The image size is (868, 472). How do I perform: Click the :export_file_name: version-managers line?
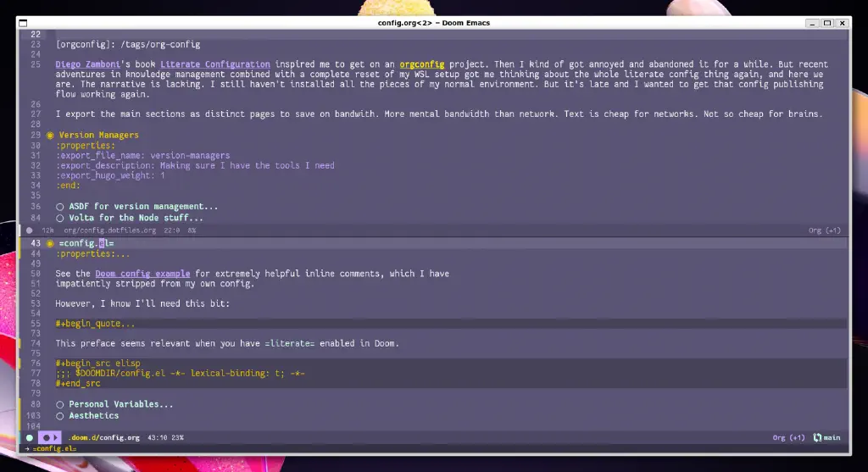(x=142, y=155)
